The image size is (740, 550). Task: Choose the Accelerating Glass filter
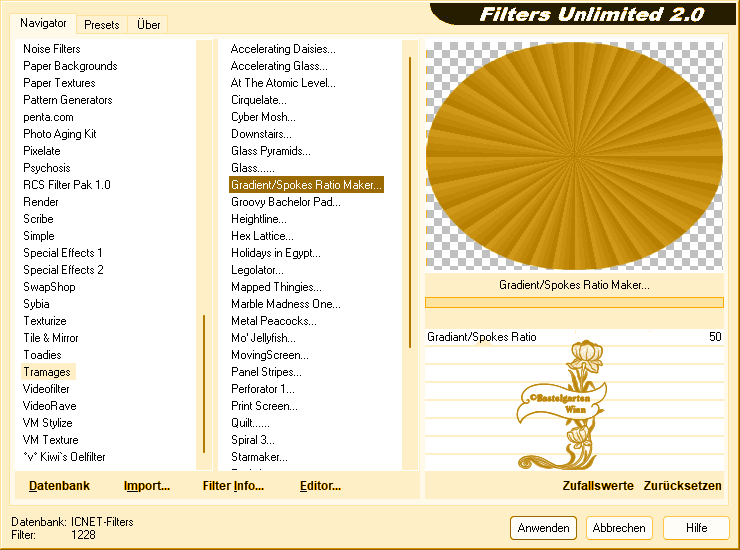point(279,66)
